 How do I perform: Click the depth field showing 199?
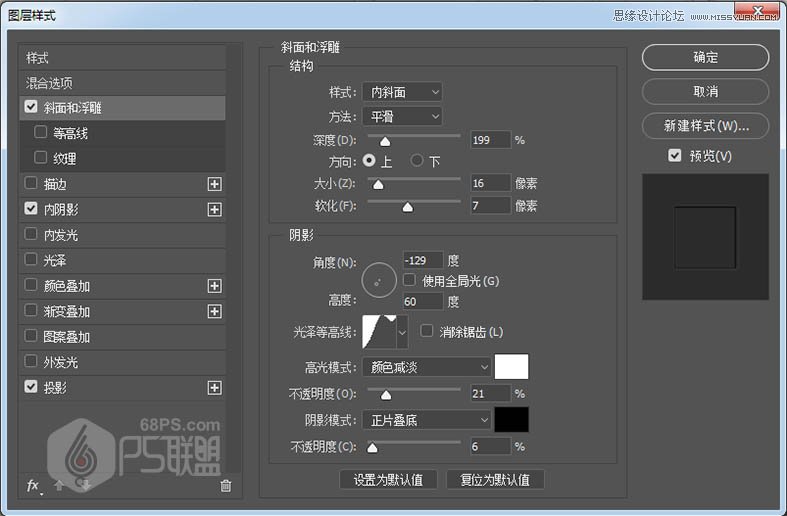490,140
